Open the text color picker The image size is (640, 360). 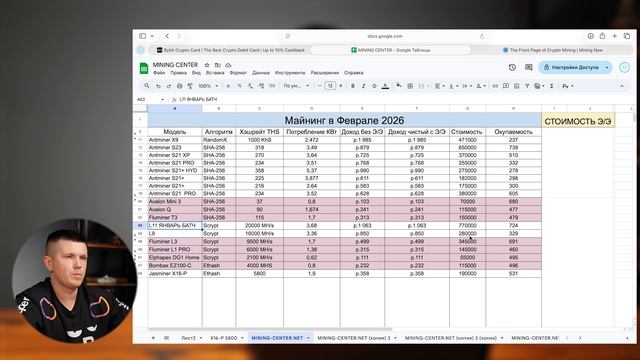[385, 86]
